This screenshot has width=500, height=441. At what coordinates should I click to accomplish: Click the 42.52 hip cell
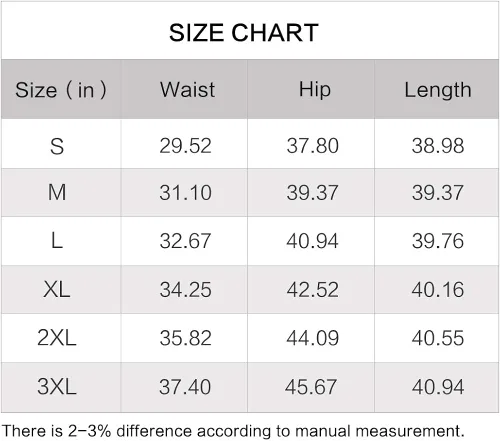(313, 289)
